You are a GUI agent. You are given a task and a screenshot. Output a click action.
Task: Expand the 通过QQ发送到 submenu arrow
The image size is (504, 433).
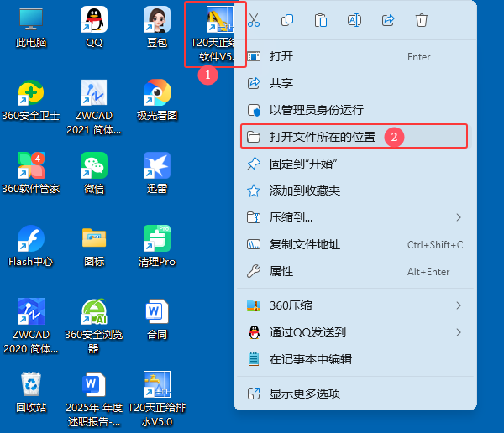click(x=459, y=332)
